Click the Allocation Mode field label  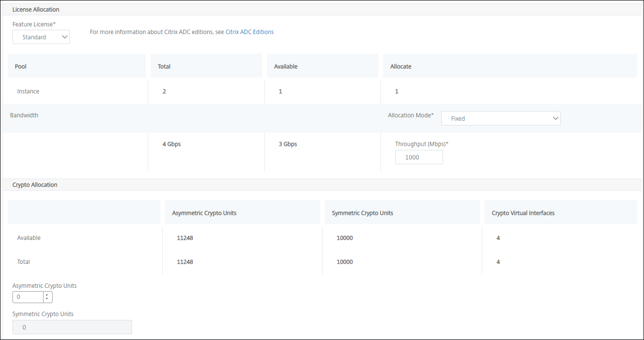click(x=411, y=115)
